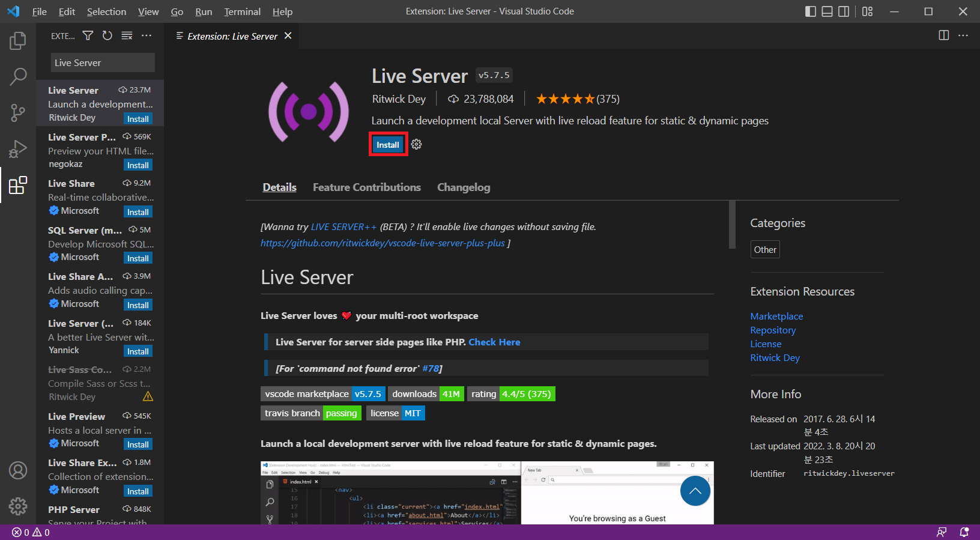The width and height of the screenshot is (980, 540).
Task: Toggle bottom panel layout icon
Action: pyautogui.click(x=827, y=11)
